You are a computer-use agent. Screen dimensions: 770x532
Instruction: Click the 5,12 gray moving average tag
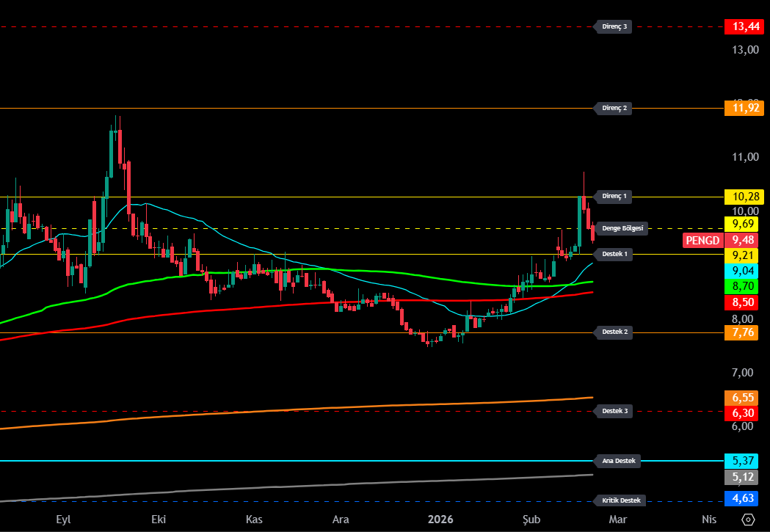point(741,477)
